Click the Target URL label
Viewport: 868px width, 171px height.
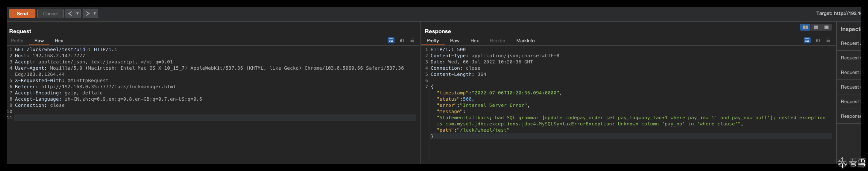click(838, 13)
